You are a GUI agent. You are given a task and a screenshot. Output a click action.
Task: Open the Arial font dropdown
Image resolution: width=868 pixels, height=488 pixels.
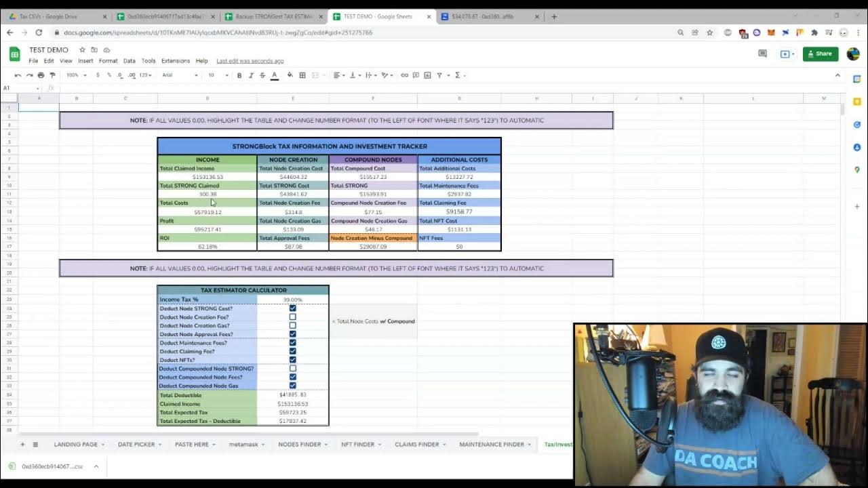pos(180,75)
